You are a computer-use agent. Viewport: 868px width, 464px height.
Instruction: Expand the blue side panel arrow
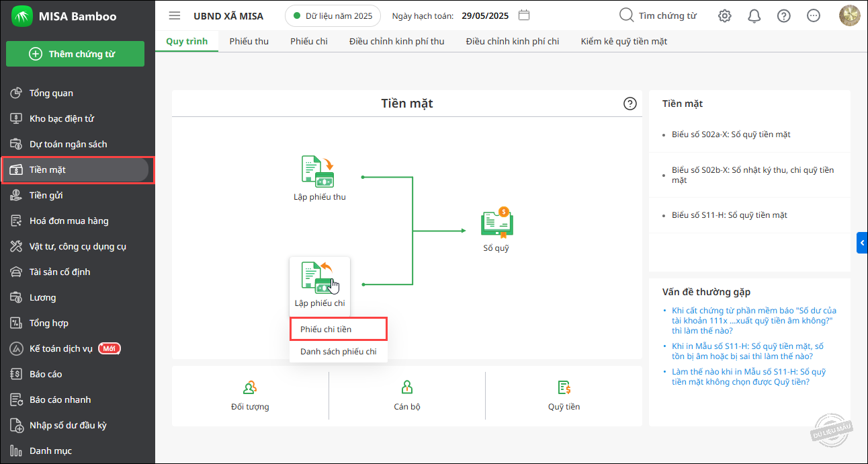[x=862, y=242]
